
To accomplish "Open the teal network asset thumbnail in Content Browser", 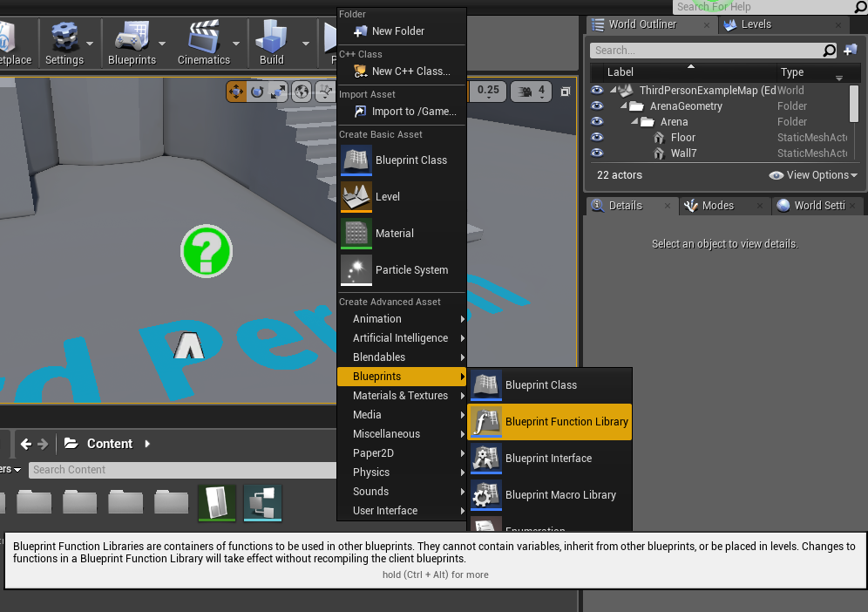I will [x=262, y=503].
